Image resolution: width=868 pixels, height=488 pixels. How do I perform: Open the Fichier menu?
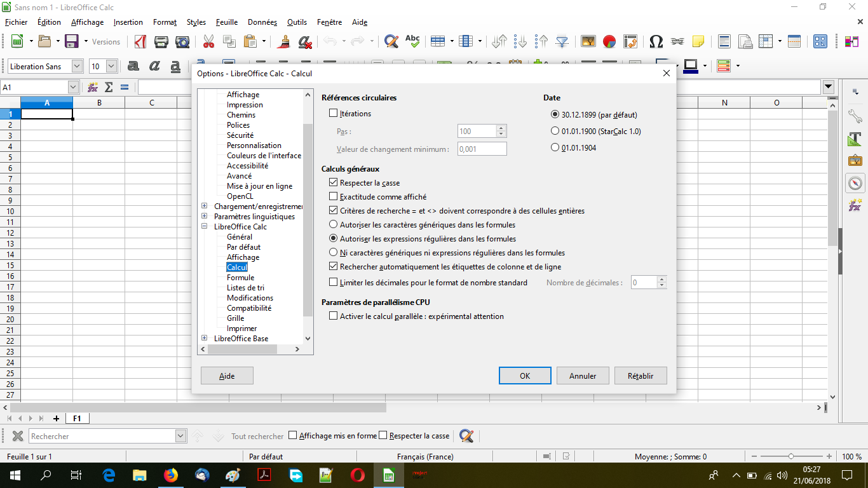(x=17, y=22)
